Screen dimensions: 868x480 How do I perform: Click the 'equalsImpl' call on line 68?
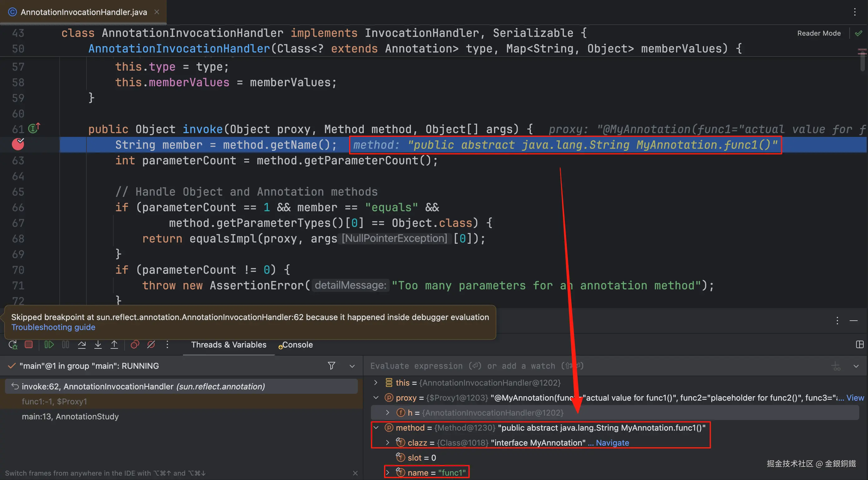tap(223, 238)
